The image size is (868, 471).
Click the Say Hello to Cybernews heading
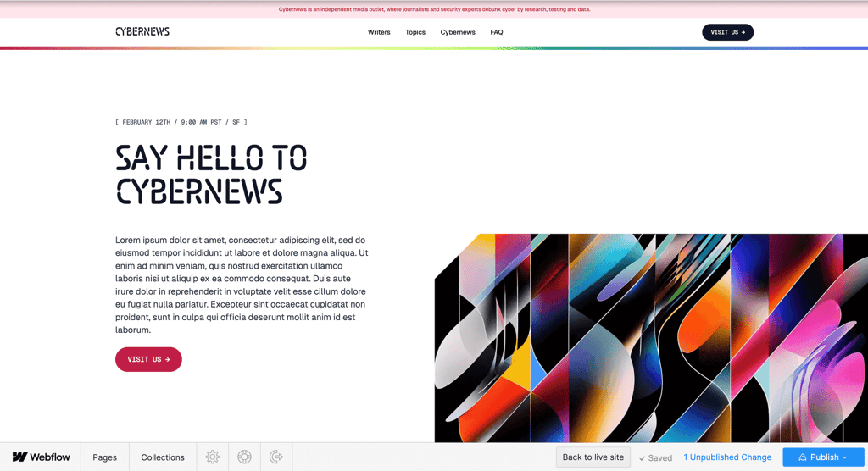click(x=211, y=175)
